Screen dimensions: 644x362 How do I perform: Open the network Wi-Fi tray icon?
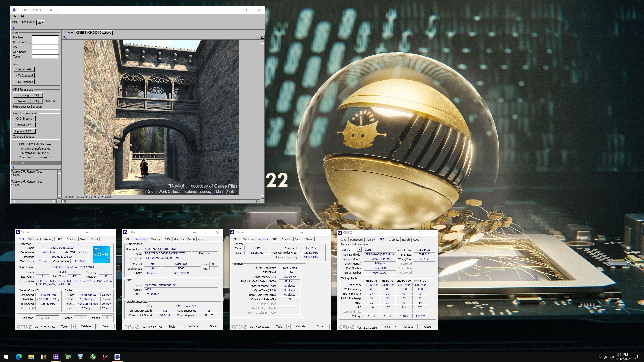(x=606, y=357)
